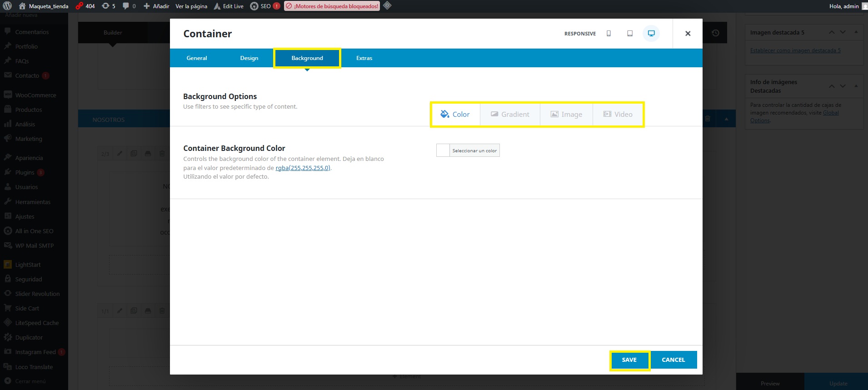The image size is (868, 390).
Task: Choose Image background option
Action: click(x=566, y=115)
